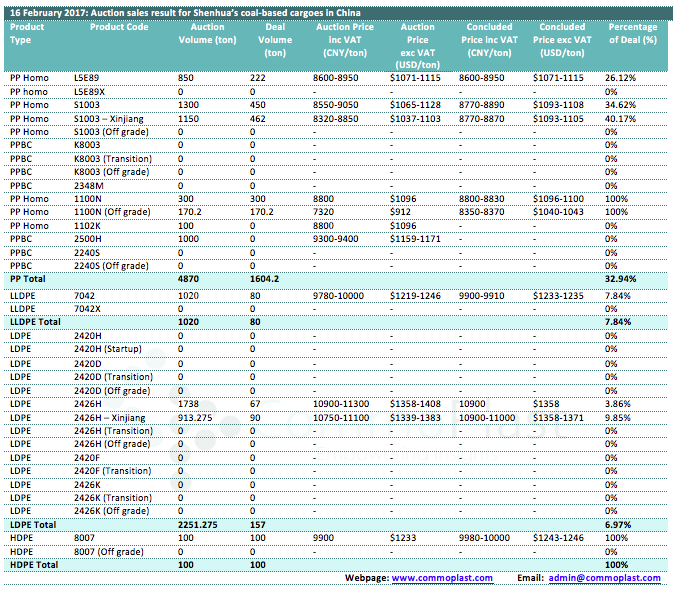This screenshot has width=674, height=595.
Task: Click the PP Total row label
Action: [x=31, y=281]
